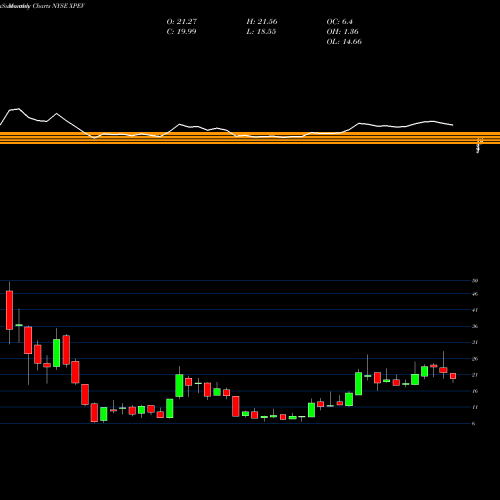Click the price axis label 6
This screenshot has height=500, width=500.
[x=474, y=423]
